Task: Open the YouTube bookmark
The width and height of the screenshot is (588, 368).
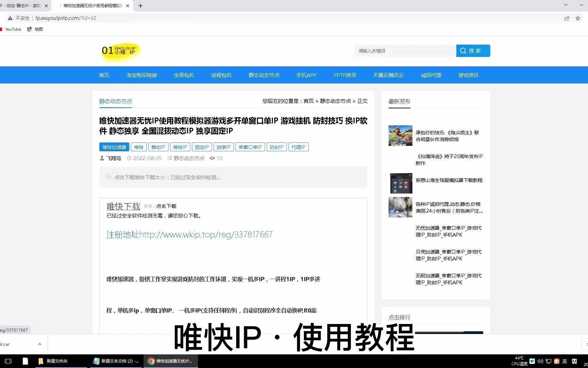Action: (11, 29)
